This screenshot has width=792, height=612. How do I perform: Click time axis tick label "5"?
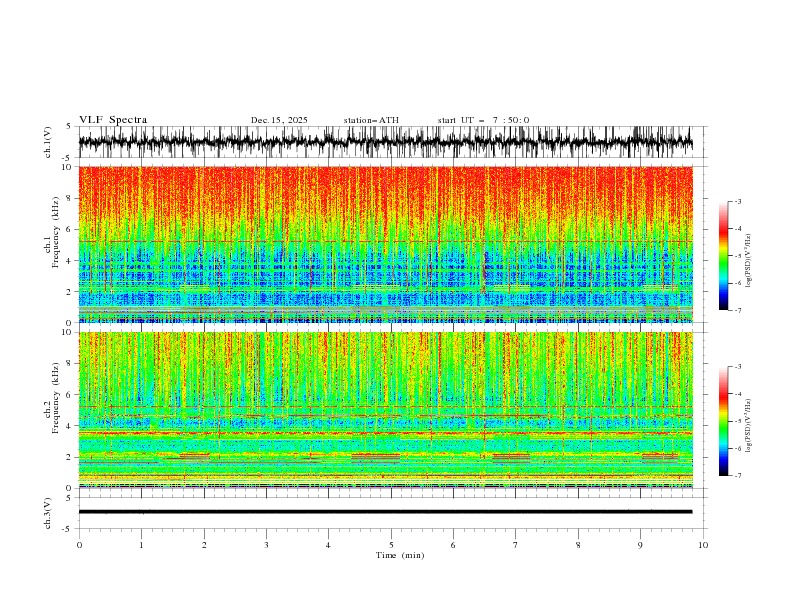391,545
